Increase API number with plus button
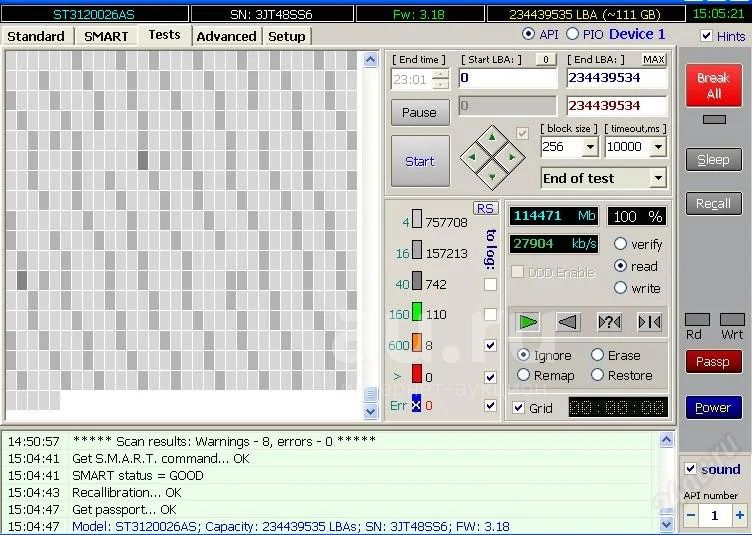This screenshot has height=535, width=752. pyautogui.click(x=740, y=515)
